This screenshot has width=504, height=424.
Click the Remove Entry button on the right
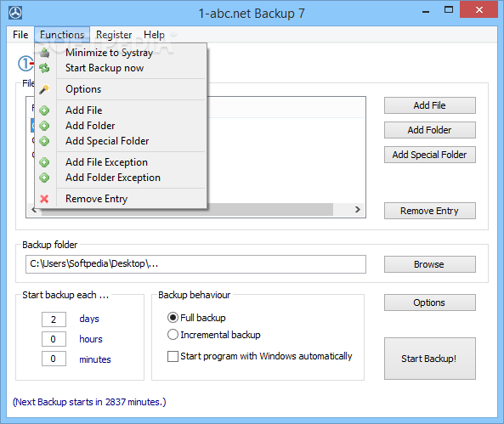(x=430, y=211)
